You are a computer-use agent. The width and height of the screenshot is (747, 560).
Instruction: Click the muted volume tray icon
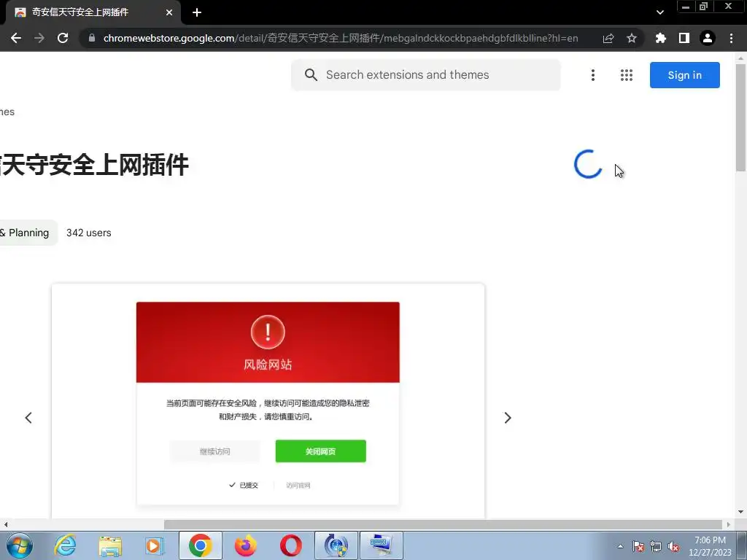673,546
